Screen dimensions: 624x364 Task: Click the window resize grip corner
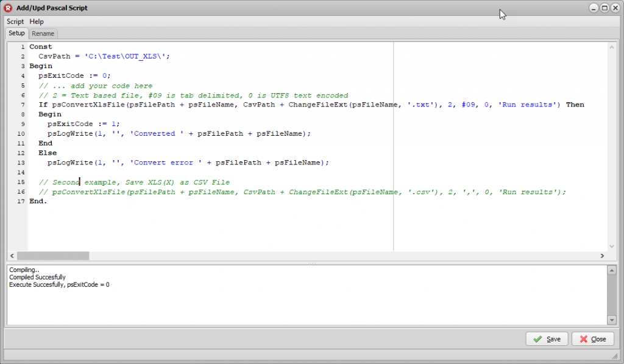pyautogui.click(x=615, y=356)
